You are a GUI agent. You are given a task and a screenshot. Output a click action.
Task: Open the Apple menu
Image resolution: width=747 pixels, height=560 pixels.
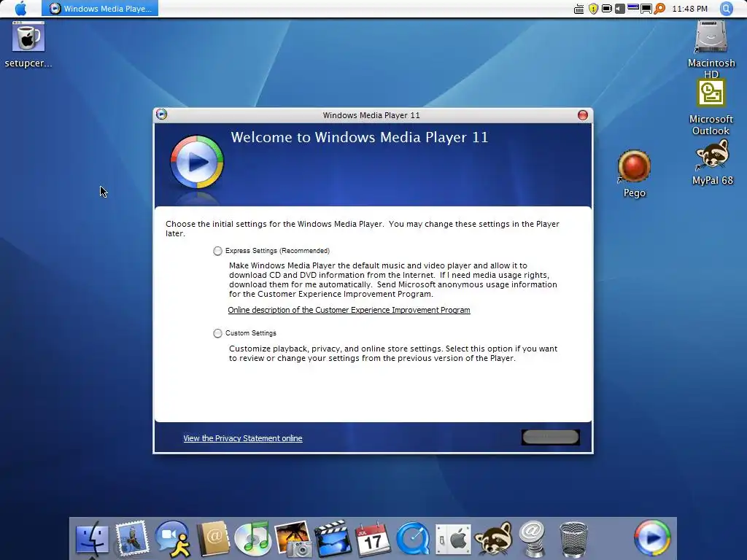point(20,9)
